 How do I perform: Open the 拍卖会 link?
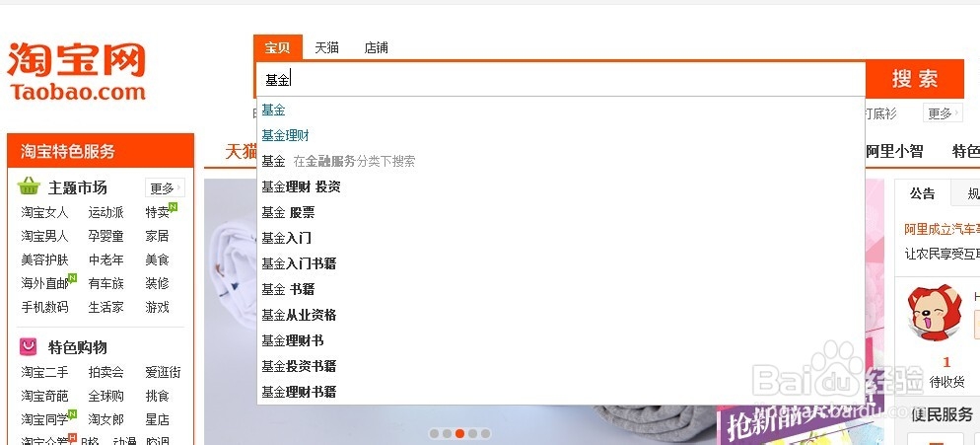click(x=105, y=372)
